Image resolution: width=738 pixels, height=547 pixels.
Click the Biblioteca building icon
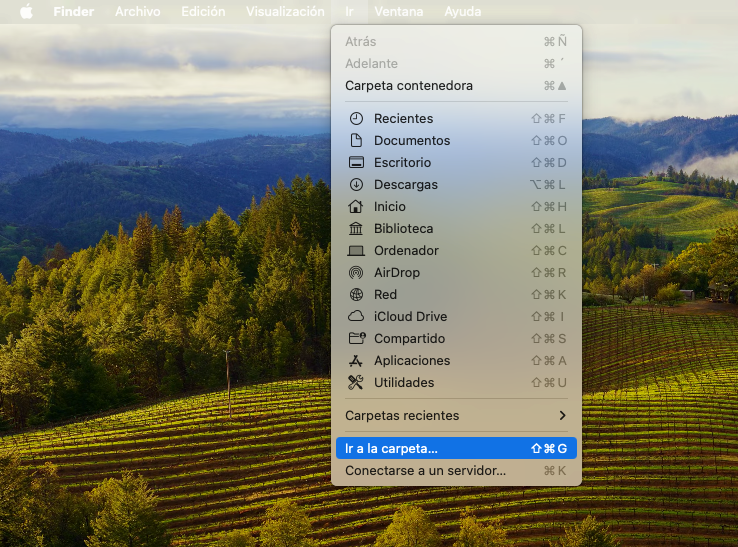(x=356, y=229)
